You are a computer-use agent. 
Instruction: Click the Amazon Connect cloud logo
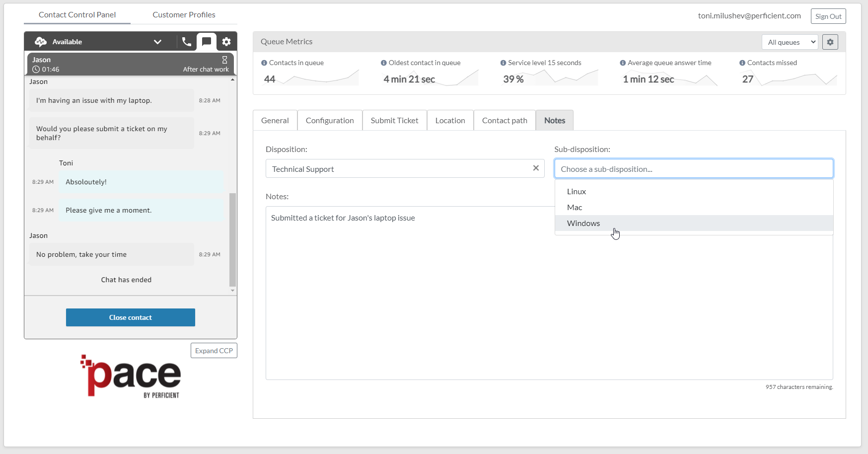[40, 42]
